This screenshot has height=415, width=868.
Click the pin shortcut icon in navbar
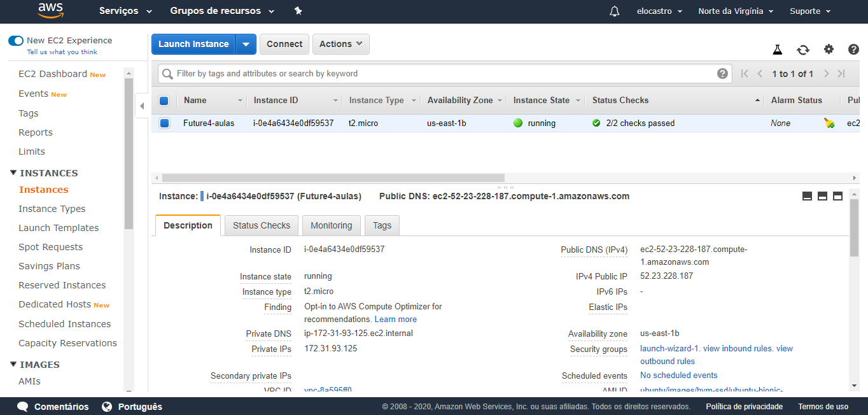(x=298, y=11)
